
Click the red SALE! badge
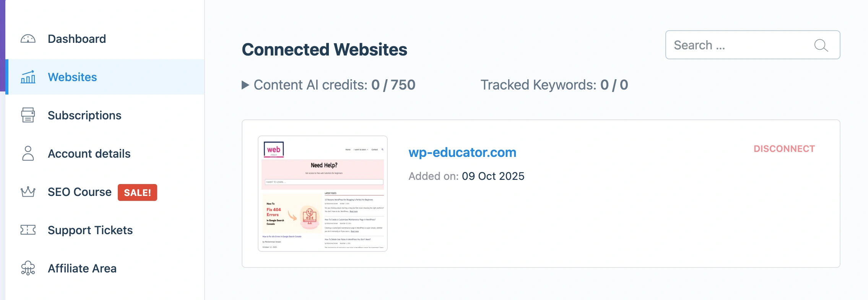[137, 192]
